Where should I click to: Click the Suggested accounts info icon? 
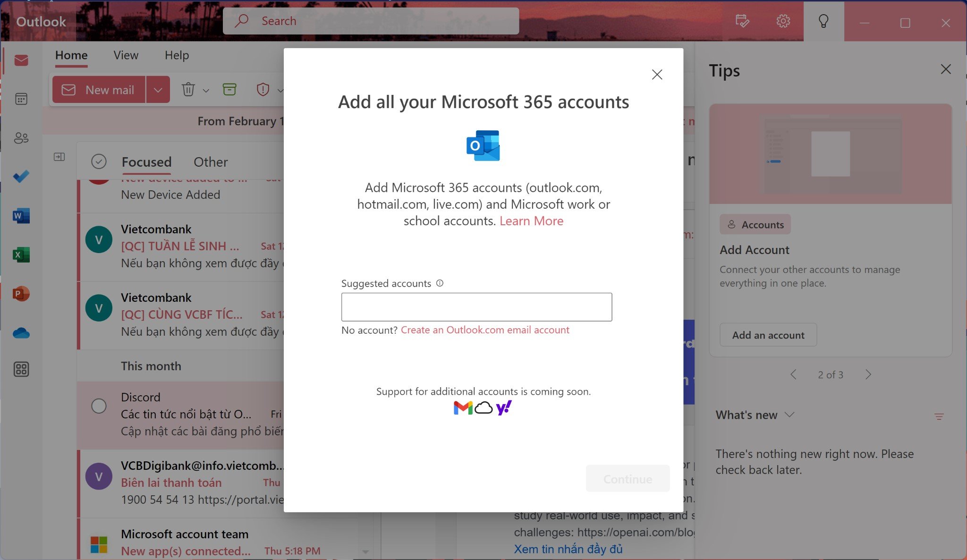440,283
